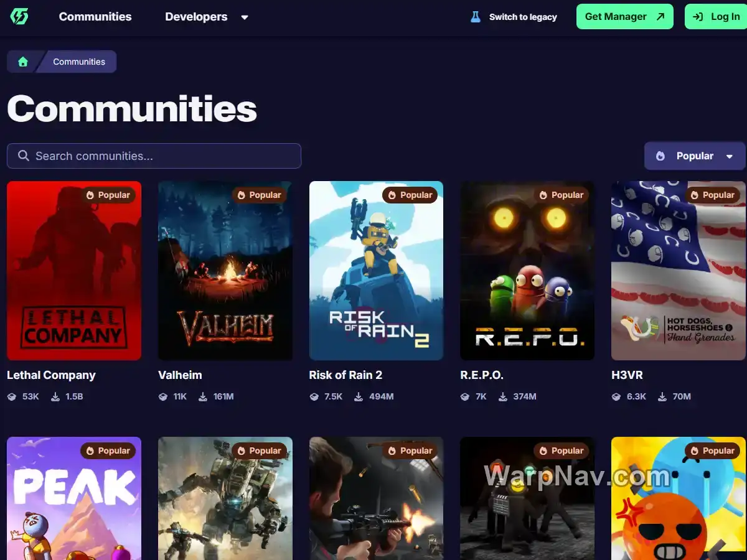Click Popular badge on mech robot card
Image resolution: width=747 pixels, height=560 pixels.
click(260, 450)
